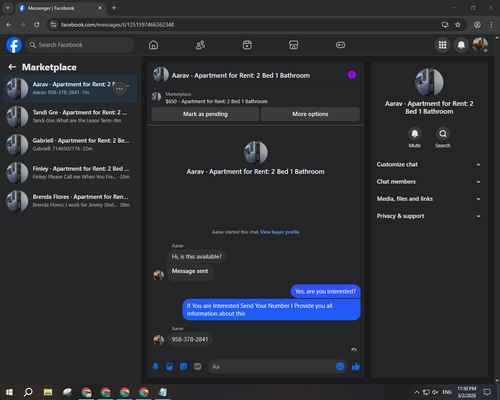Open the emoji picker in message box
The width and height of the screenshot is (500, 400).
click(x=340, y=367)
